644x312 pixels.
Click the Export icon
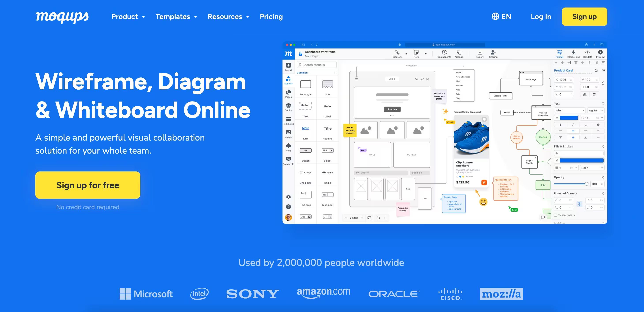coord(480,54)
